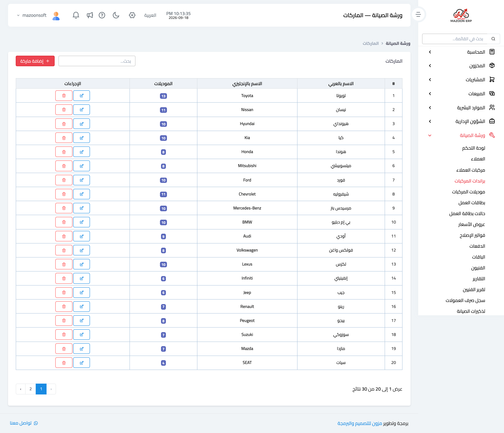The image size is (504, 433).
Task: Click the ورشة الصيانة breadcrumb link
Action: click(398, 43)
